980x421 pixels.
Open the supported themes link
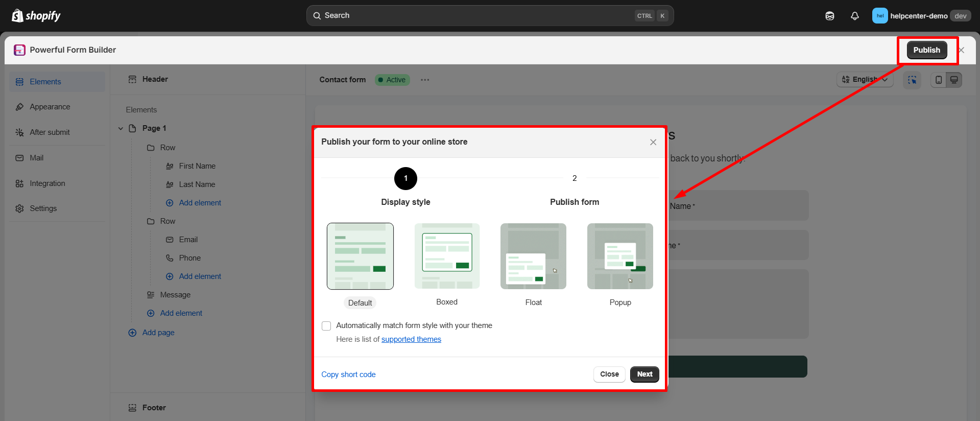click(411, 339)
